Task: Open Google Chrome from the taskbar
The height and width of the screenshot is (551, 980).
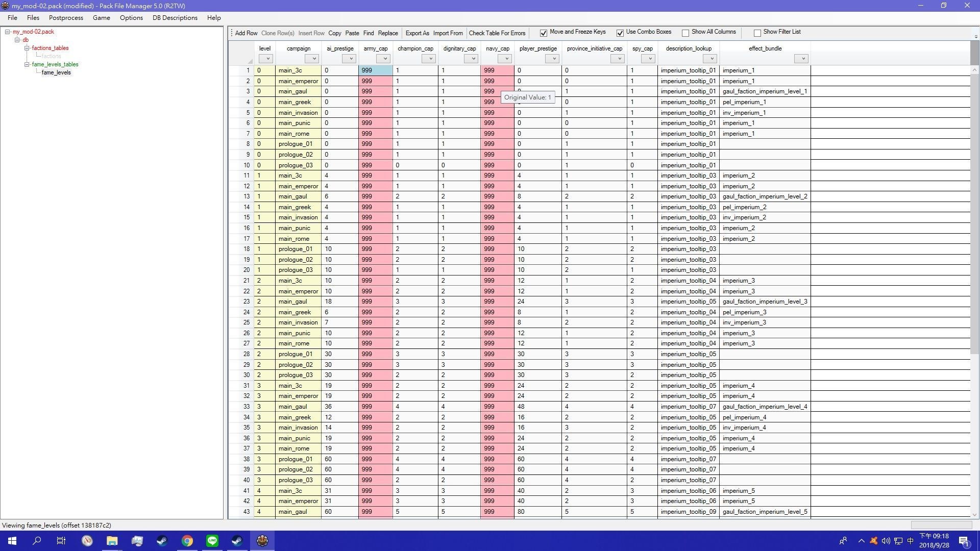Action: (187, 541)
